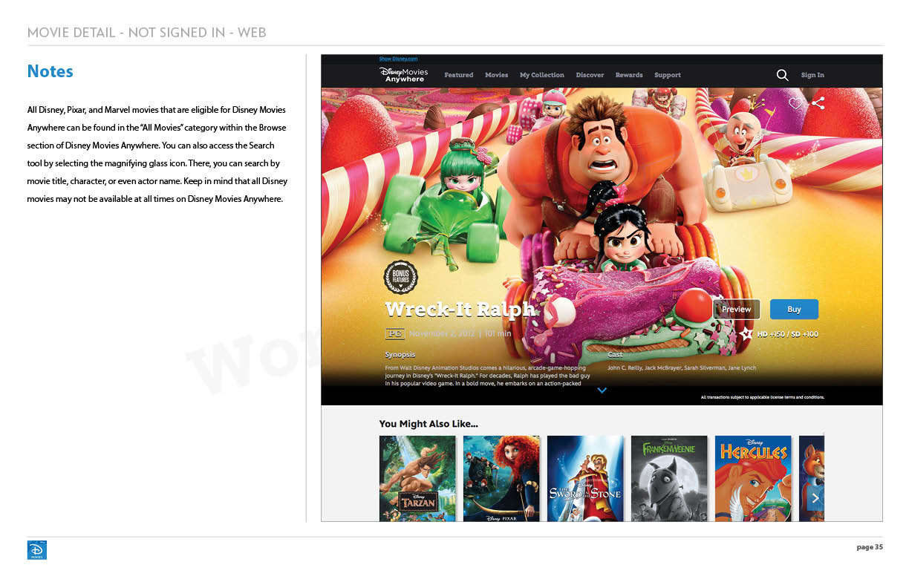The height and width of the screenshot is (588, 909).
Task: Open the Tarzan movie poster
Action: coord(417,478)
